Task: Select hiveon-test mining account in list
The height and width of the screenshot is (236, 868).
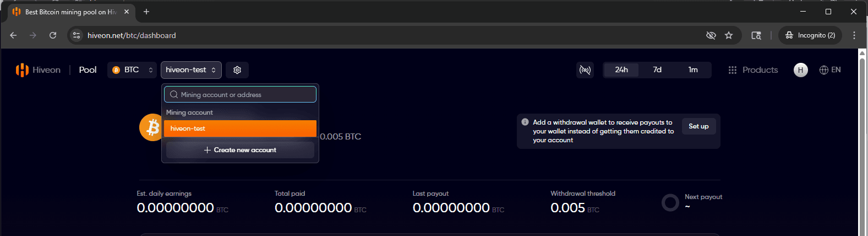Action: [x=240, y=128]
